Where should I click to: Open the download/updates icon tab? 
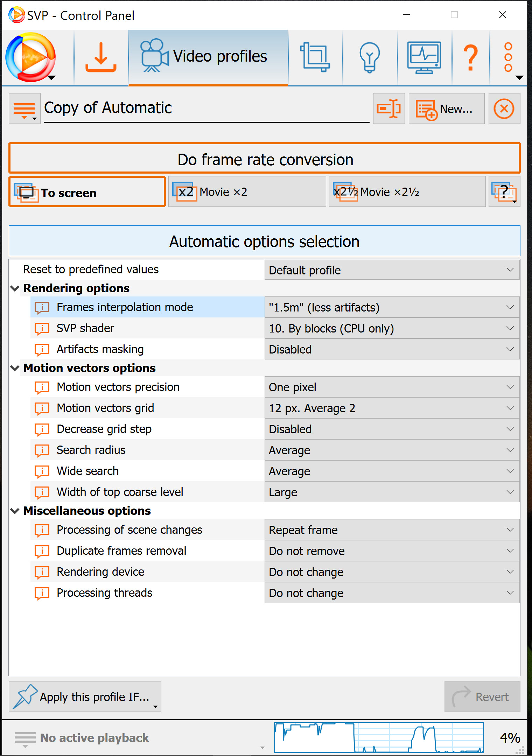coord(101,57)
